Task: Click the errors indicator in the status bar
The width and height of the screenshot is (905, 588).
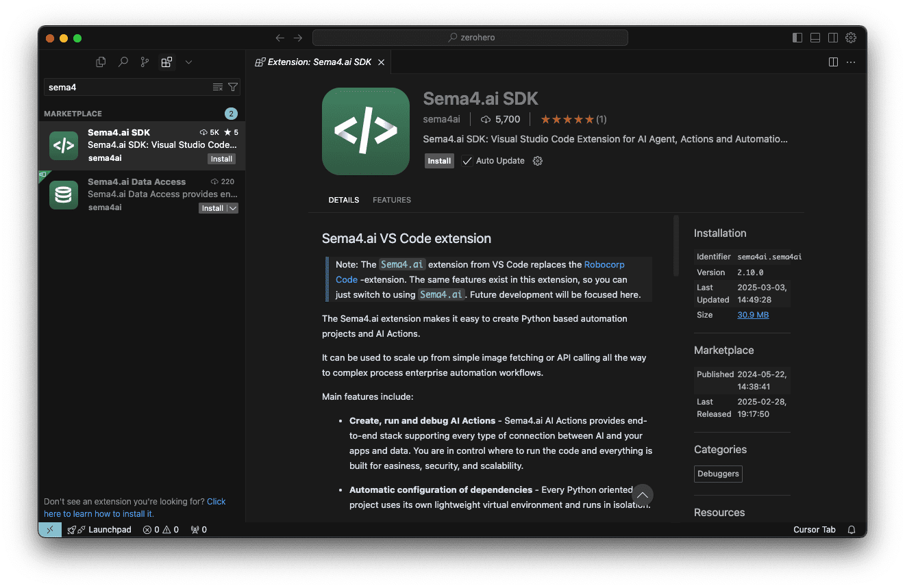Action: [152, 529]
